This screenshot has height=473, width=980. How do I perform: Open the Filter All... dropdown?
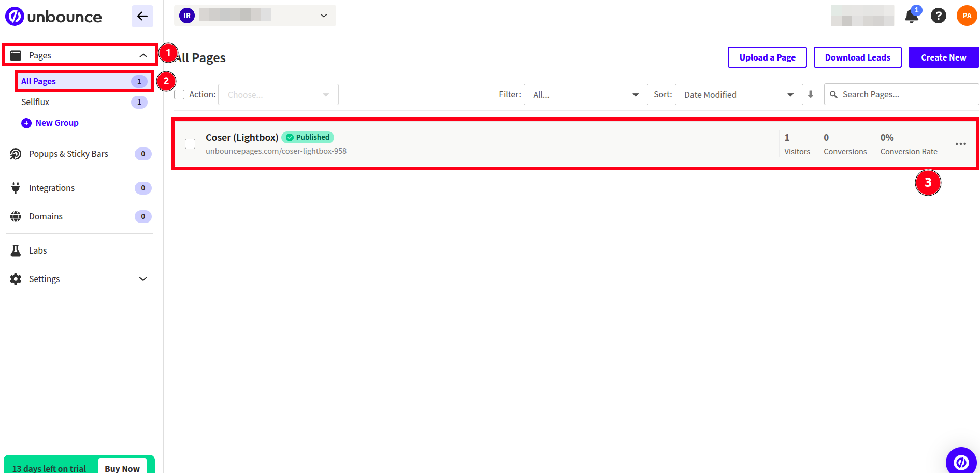click(x=586, y=95)
